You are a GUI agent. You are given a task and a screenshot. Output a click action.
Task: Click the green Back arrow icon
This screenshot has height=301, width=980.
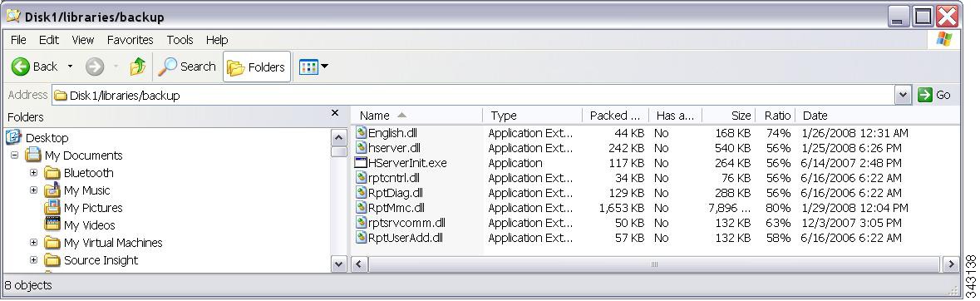(21, 67)
